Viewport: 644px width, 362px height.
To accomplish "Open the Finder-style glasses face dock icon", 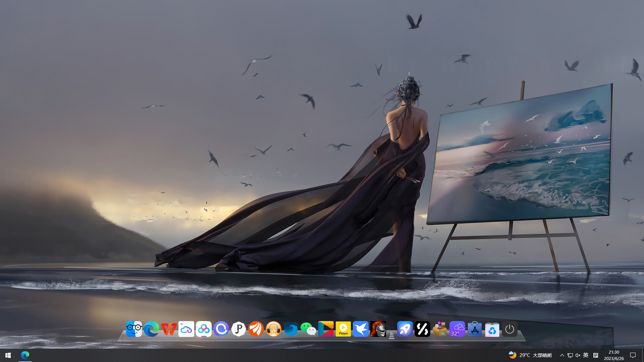I will [x=134, y=329].
